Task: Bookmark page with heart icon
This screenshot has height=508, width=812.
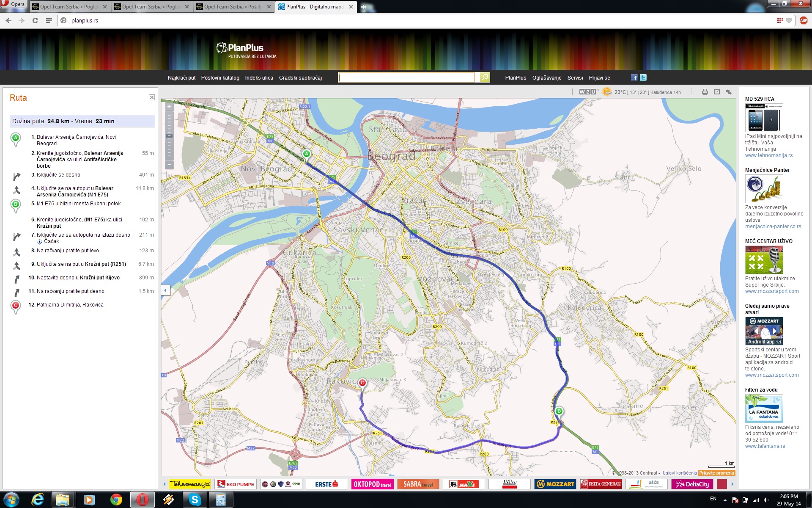Action: (x=789, y=20)
